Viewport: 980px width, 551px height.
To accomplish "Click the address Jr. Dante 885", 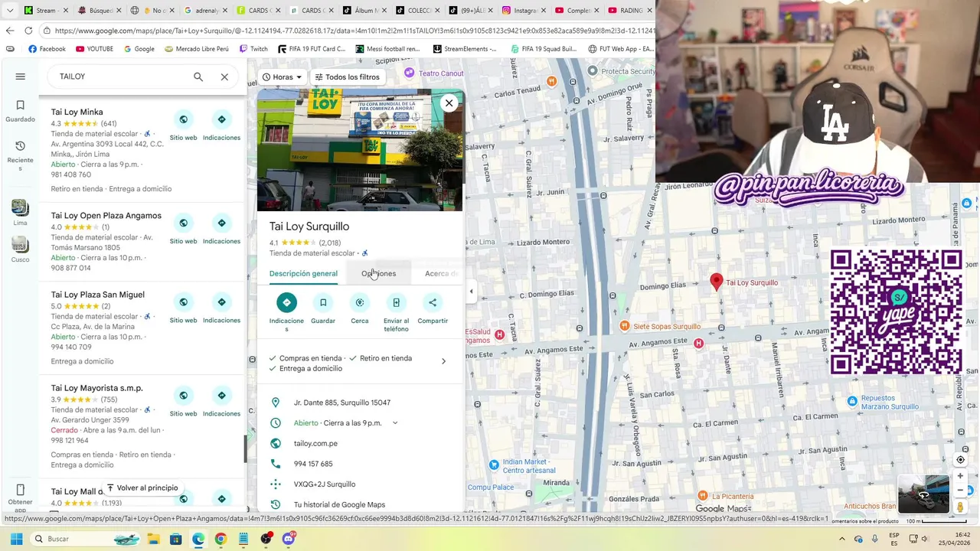I will pos(342,403).
